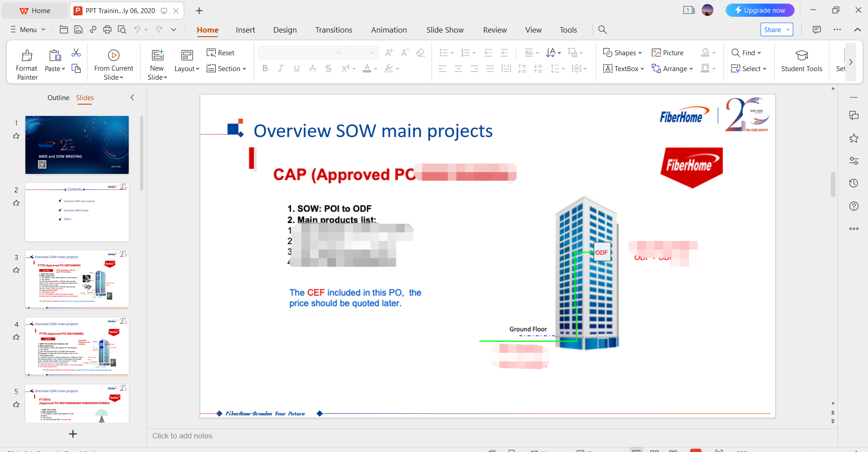Open the Insert ribbon tab
868x452 pixels.
click(x=245, y=30)
